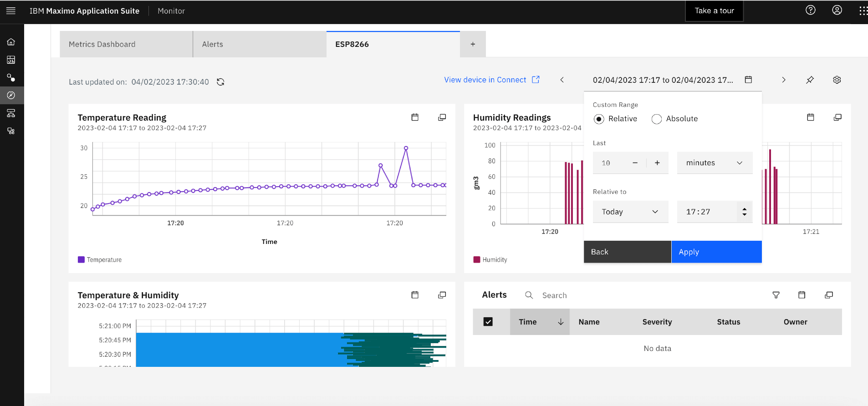
Task: Open the app switcher grid icon
Action: point(863,10)
